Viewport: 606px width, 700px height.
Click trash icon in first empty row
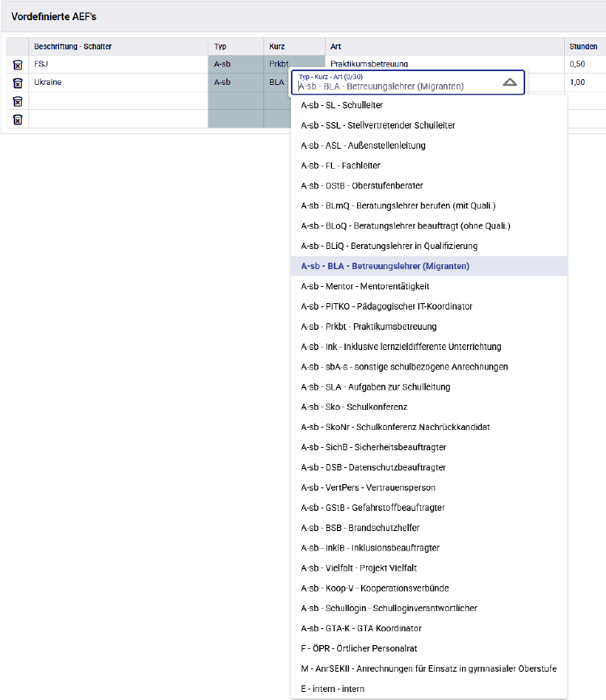tap(18, 101)
